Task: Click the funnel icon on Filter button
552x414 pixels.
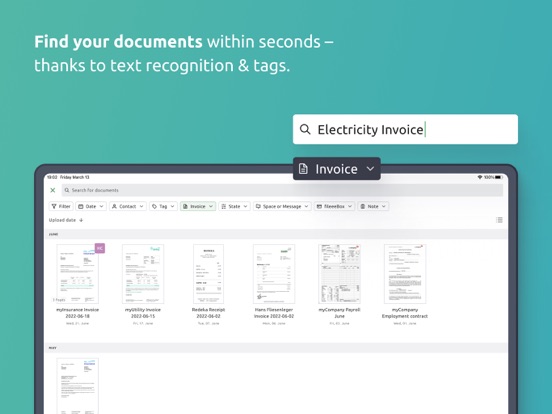Action: click(x=54, y=206)
